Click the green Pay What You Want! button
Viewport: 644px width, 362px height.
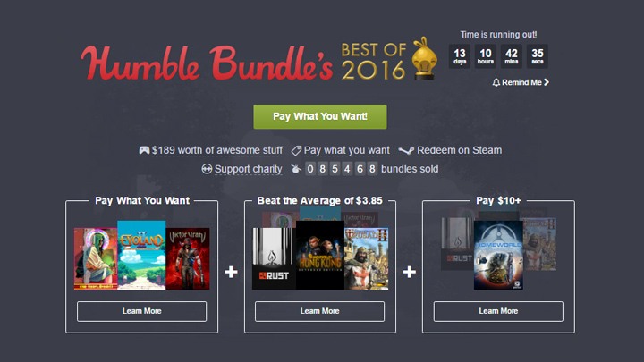tap(320, 116)
